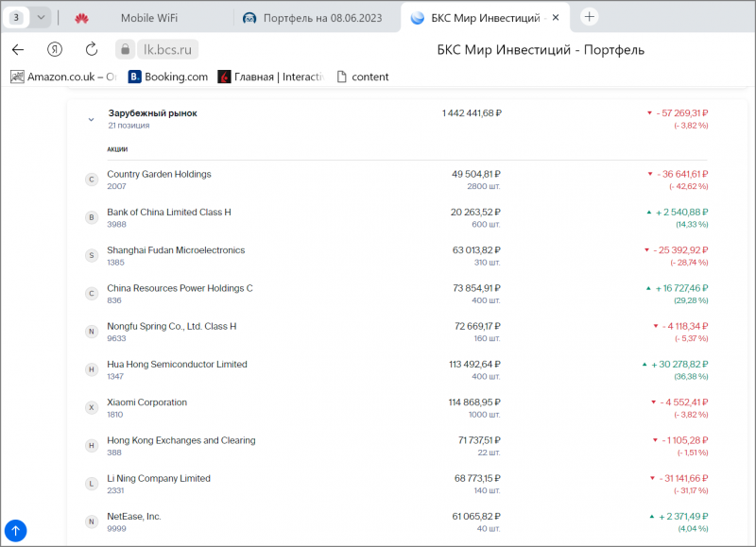Click the back navigation arrow
Image resolution: width=756 pixels, height=547 pixels.
click(x=18, y=50)
